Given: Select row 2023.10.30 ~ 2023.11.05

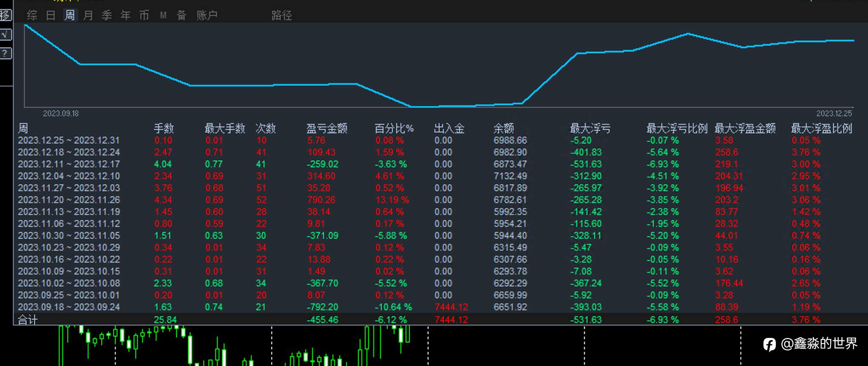Looking at the screenshot, I should tap(440, 236).
